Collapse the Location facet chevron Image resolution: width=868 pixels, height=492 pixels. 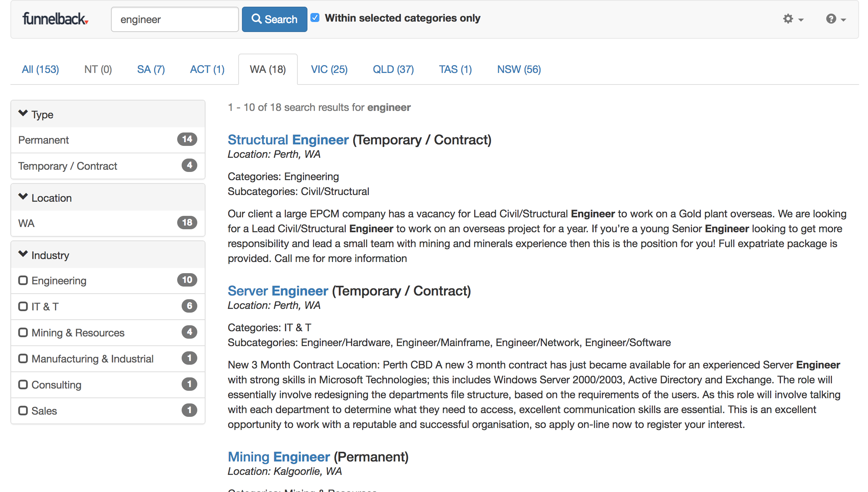point(23,197)
